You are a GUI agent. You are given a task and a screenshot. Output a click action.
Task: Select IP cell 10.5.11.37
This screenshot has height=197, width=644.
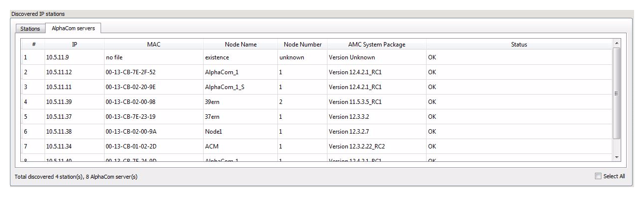(74, 117)
